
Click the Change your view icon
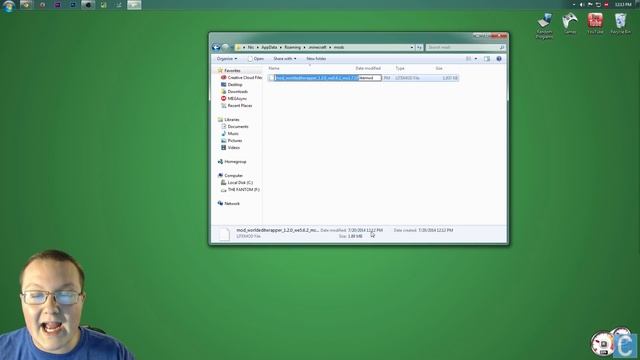[469, 59]
